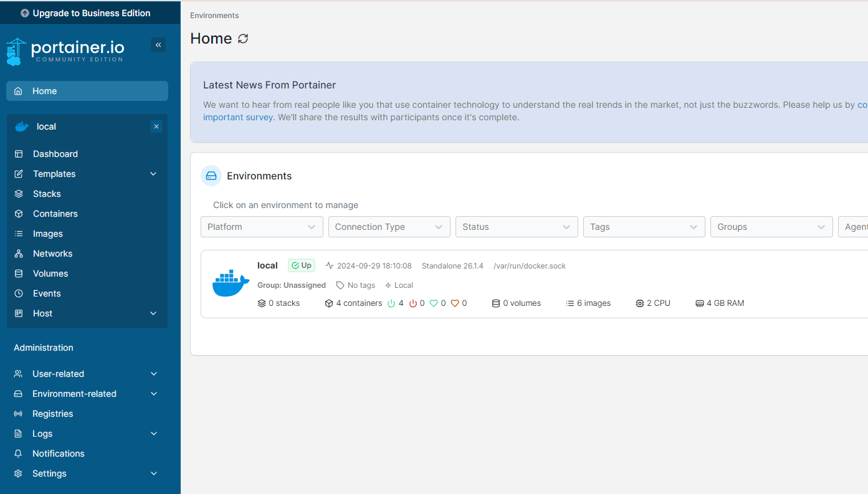The width and height of the screenshot is (868, 494).
Task: Click the Environments breadcrumb
Action: [x=214, y=16]
